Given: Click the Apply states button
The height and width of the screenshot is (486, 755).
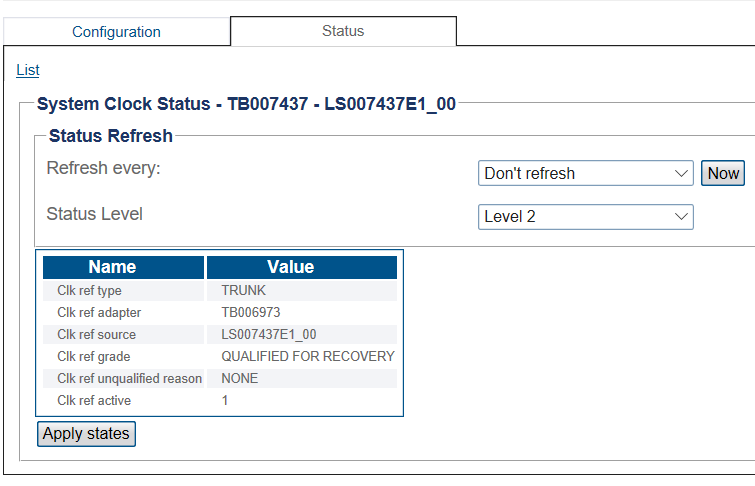Looking at the screenshot, I should 86,434.
